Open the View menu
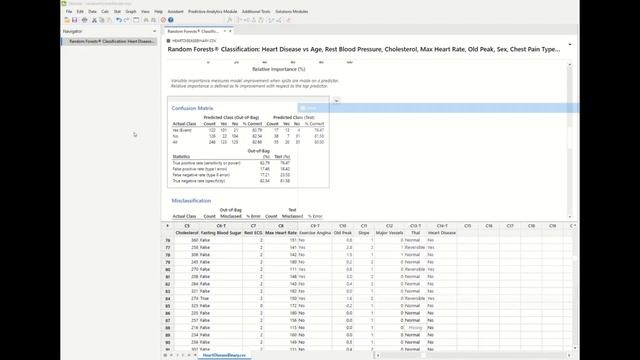This screenshot has width=640, height=360. pyautogui.click(x=145, y=11)
